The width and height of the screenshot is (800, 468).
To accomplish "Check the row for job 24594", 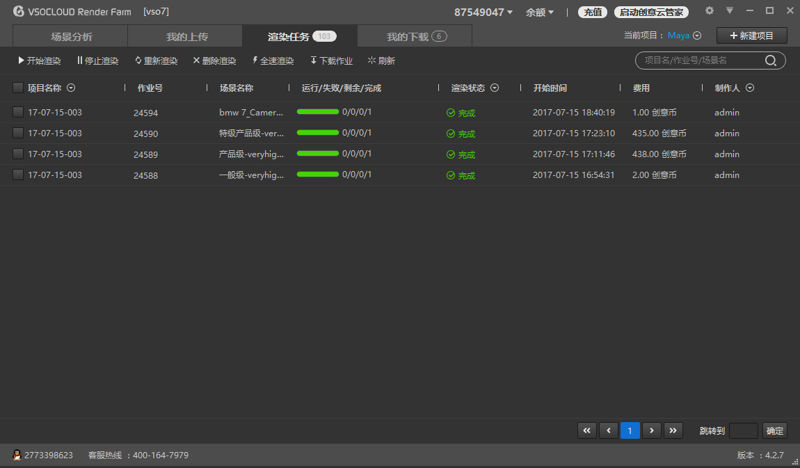I will coord(18,112).
